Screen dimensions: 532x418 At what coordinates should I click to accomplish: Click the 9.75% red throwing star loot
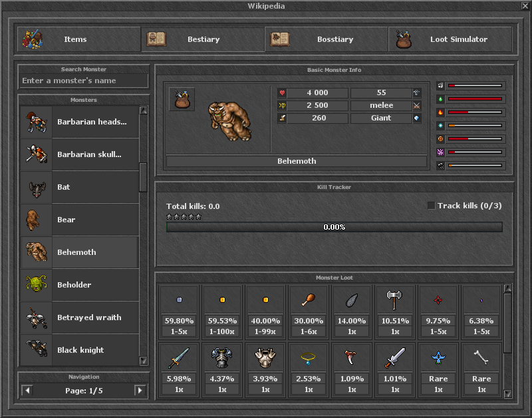(x=438, y=312)
